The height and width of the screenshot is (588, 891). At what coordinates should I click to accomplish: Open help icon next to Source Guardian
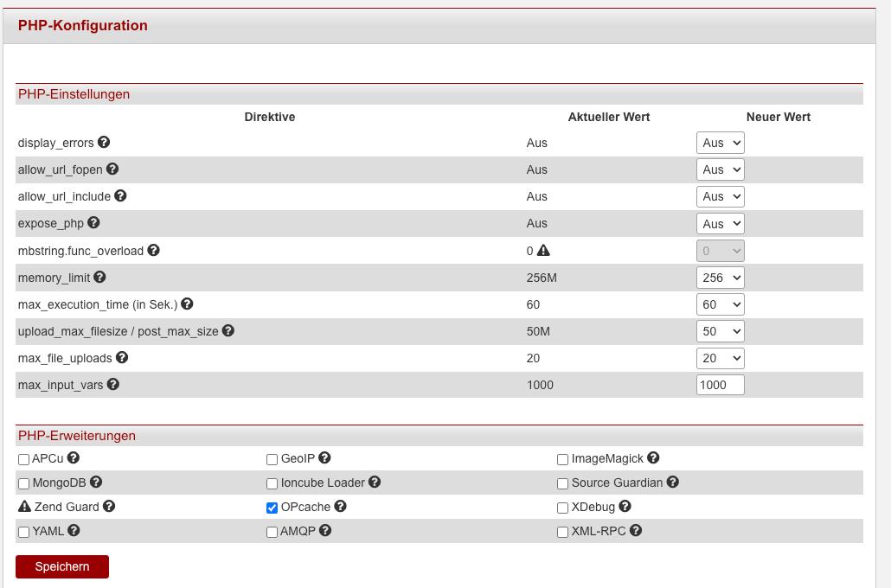point(673,482)
